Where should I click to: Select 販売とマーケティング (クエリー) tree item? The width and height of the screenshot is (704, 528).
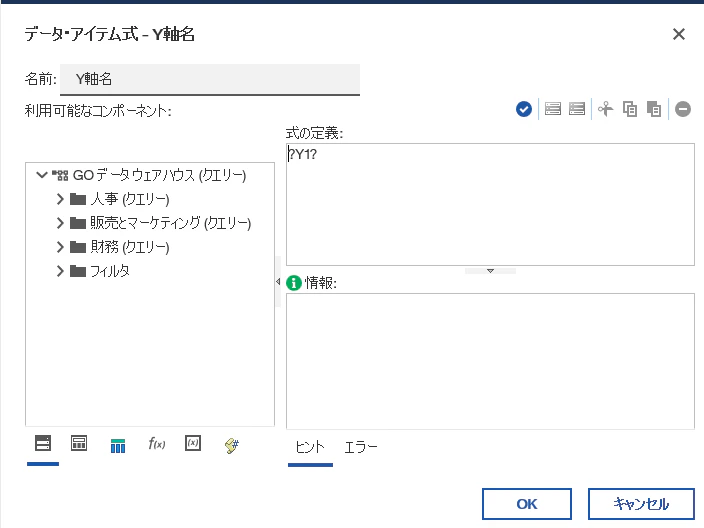(171, 223)
